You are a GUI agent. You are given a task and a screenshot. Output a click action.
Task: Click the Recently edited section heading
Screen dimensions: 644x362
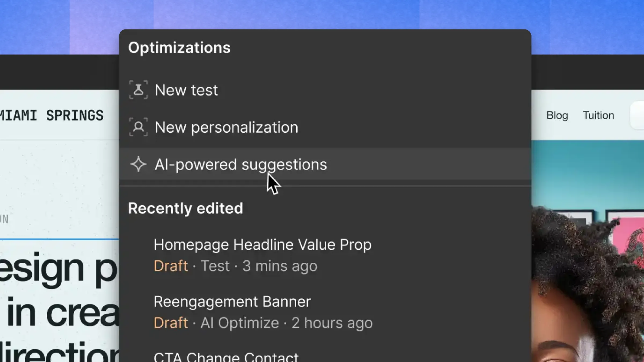(186, 208)
